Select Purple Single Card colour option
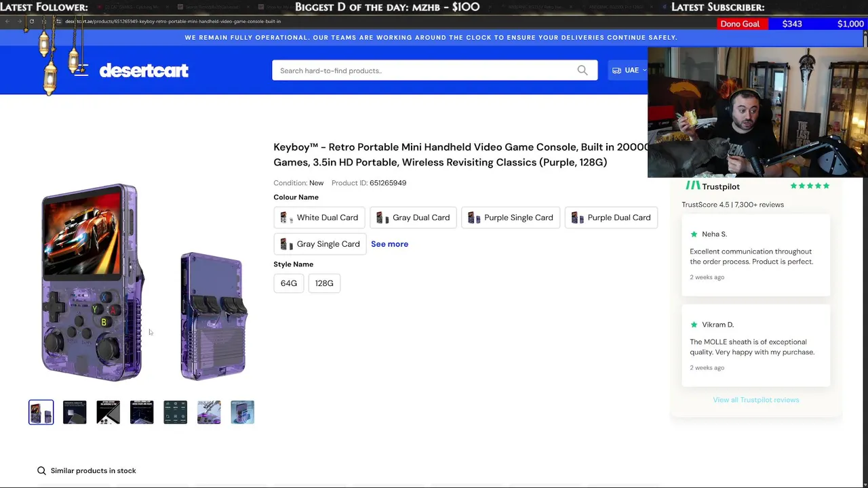Image resolution: width=868 pixels, height=488 pixels. coord(511,218)
